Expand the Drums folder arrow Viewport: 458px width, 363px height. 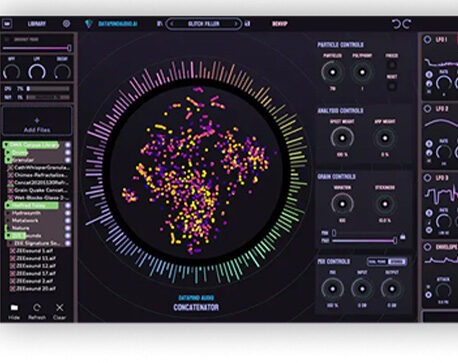point(8,153)
